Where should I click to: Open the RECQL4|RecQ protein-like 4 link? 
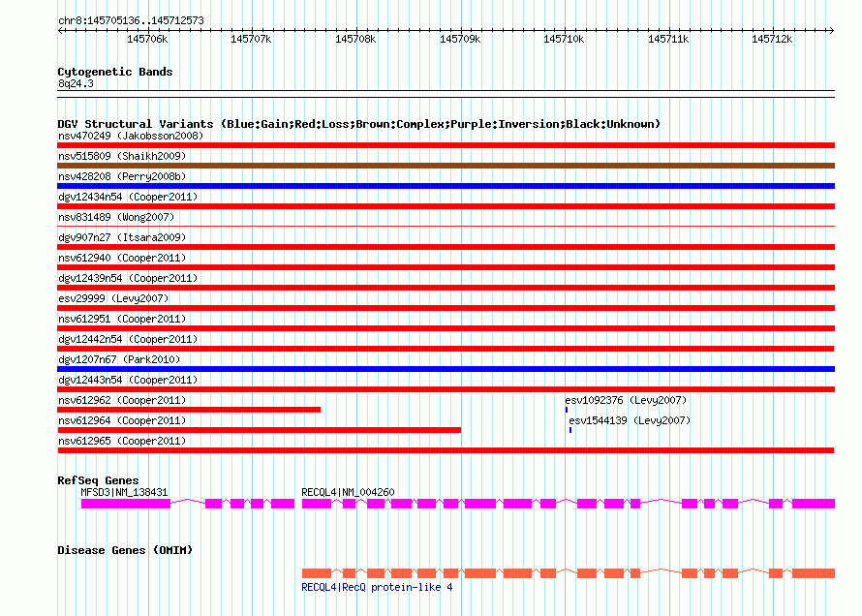click(x=377, y=587)
